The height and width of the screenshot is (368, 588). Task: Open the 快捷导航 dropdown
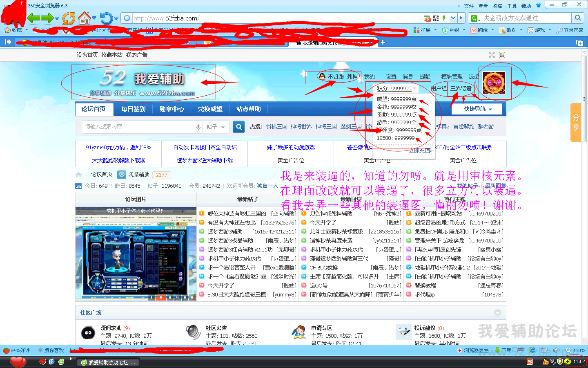(x=478, y=109)
